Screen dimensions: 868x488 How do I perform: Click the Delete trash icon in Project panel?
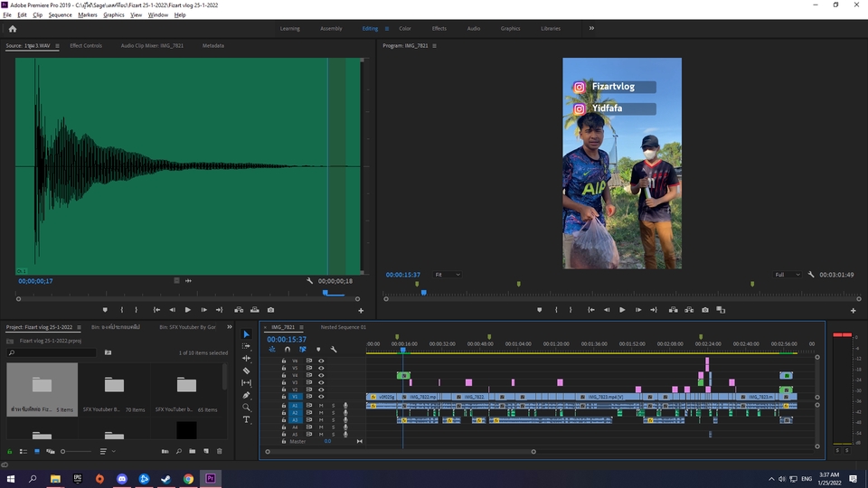219,451
